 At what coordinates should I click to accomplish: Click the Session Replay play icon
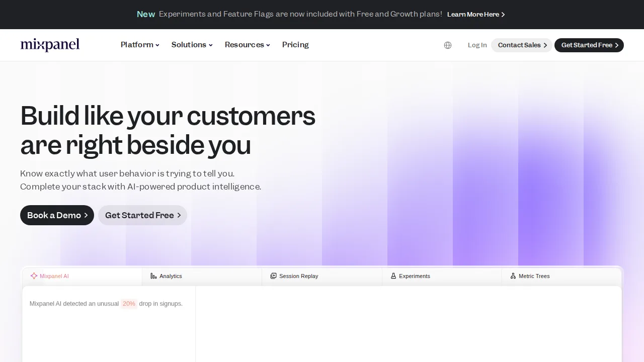[273, 276]
